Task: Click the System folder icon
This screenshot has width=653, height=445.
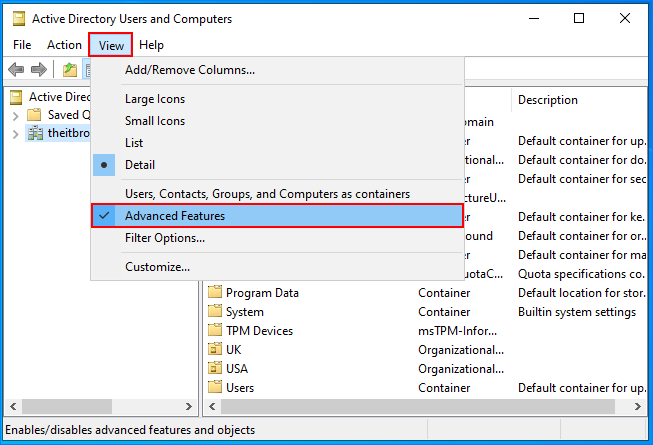Action: click(215, 311)
